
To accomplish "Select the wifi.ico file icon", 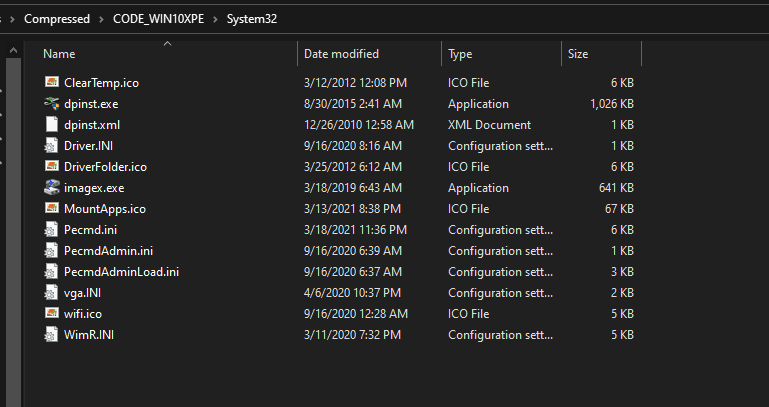I will point(52,313).
